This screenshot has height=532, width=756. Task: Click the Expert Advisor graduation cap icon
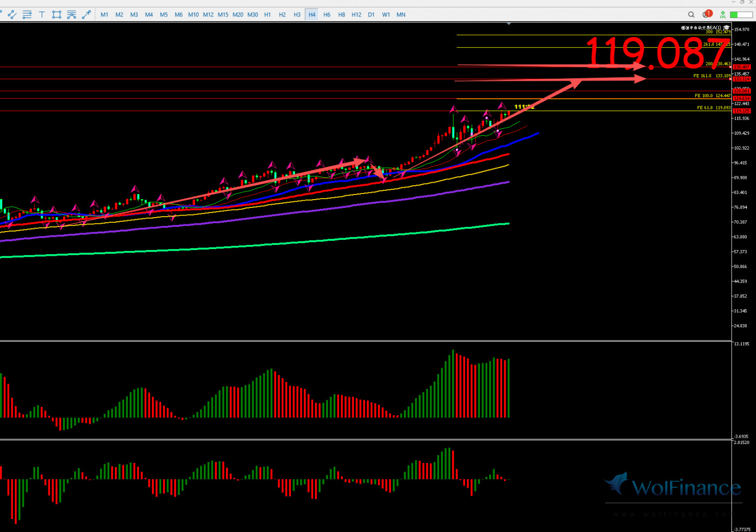[x=726, y=28]
